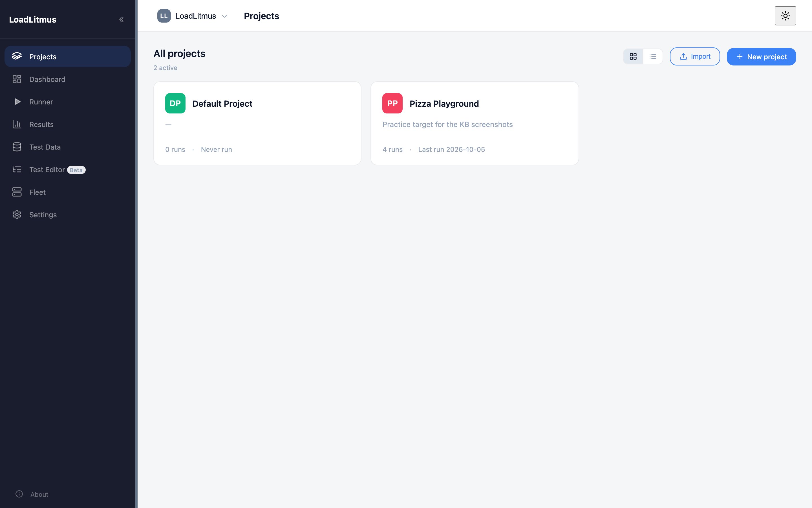Open the Pizza Playground card
Viewport: 812px width, 508px height.
[x=475, y=123]
